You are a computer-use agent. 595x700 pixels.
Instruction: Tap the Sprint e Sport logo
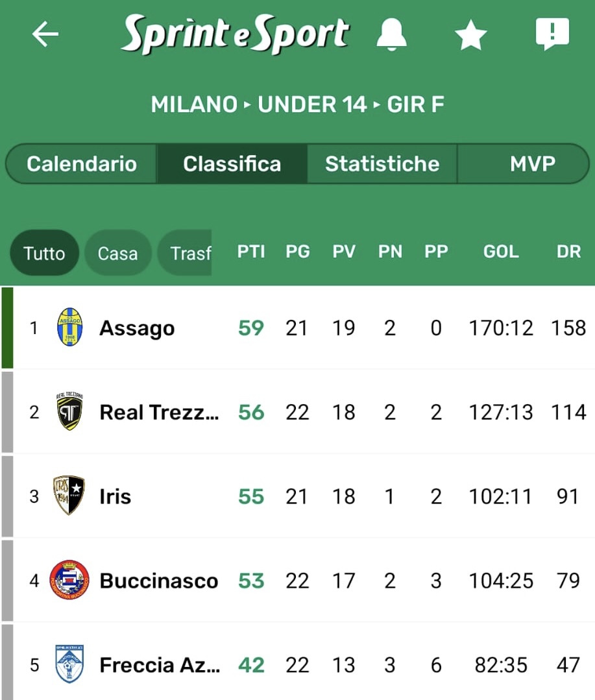tap(235, 34)
